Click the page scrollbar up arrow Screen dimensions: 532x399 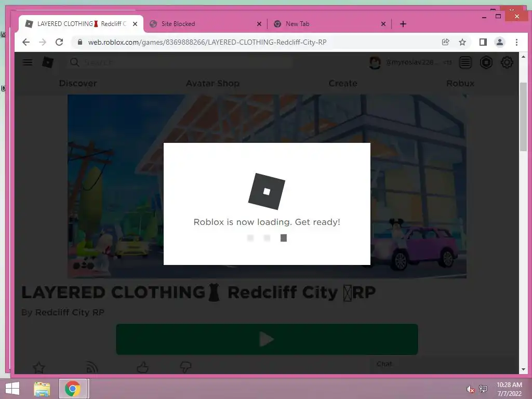[x=523, y=57]
